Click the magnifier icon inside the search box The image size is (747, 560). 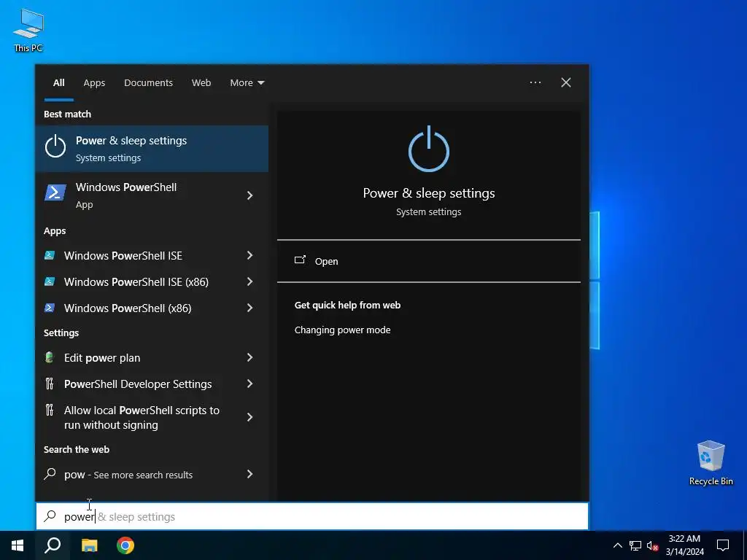(50, 516)
